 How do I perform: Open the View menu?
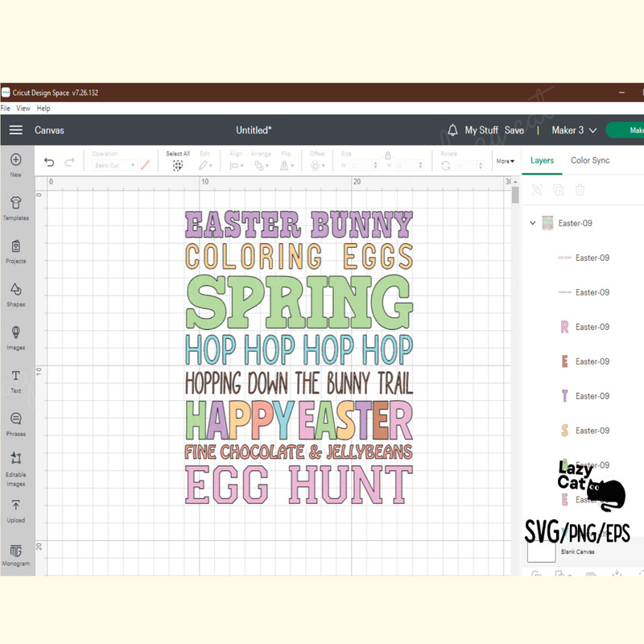pos(23,107)
